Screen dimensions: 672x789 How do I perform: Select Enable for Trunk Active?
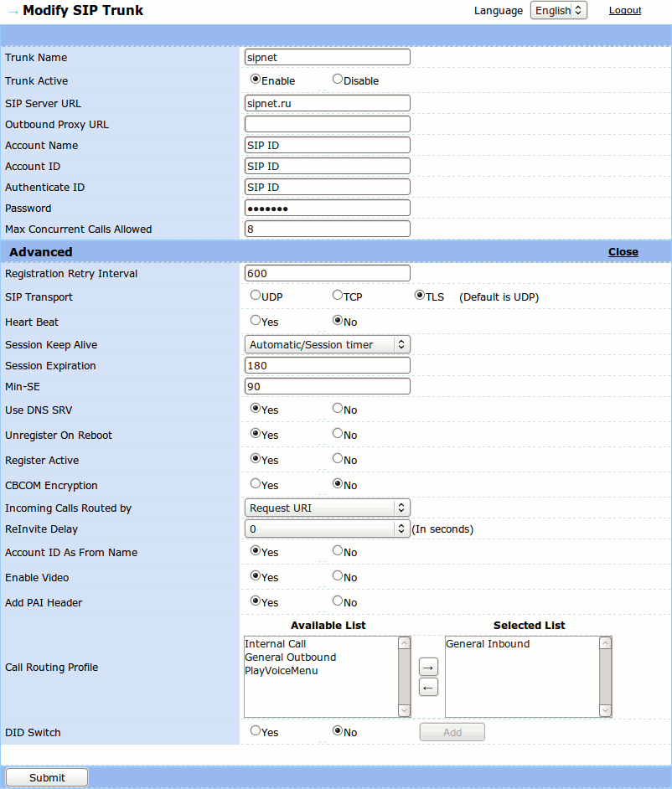click(256, 79)
